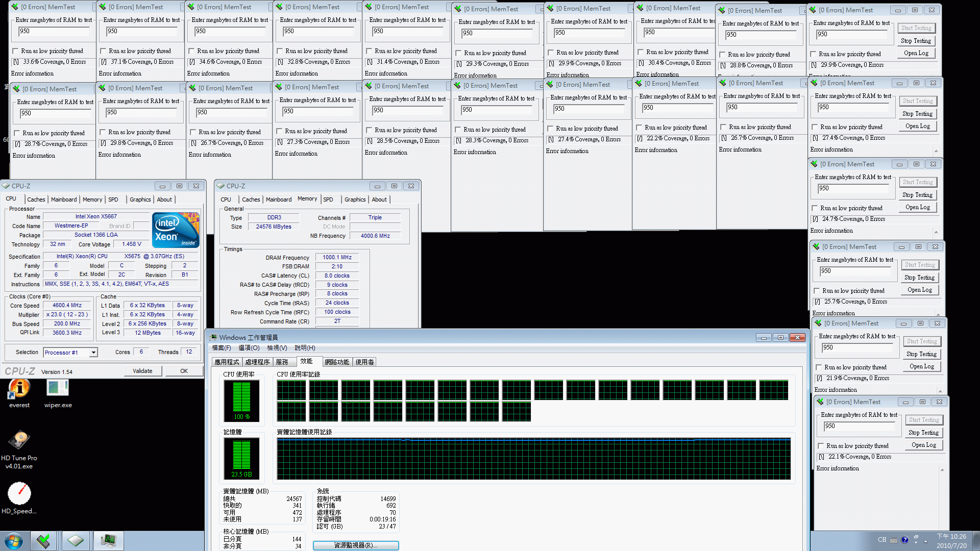Click the 實體記憶體使用記錄 history graph
980x551 pixels.
[533, 459]
